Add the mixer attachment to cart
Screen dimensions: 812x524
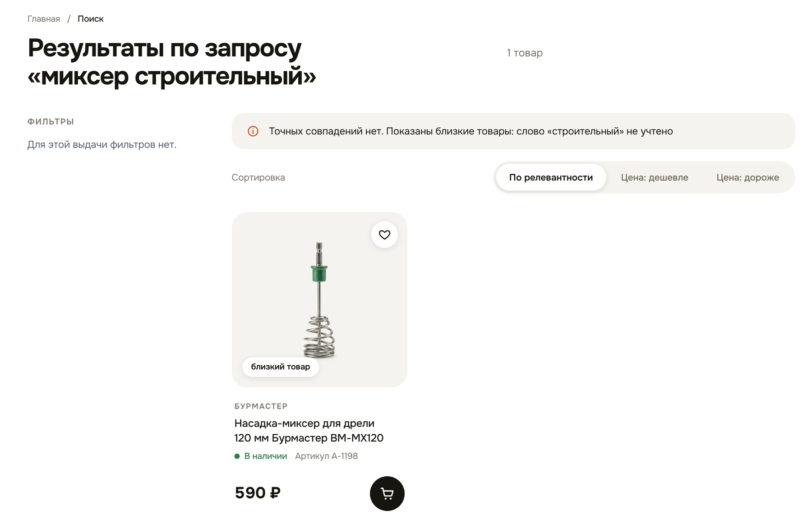(387, 493)
